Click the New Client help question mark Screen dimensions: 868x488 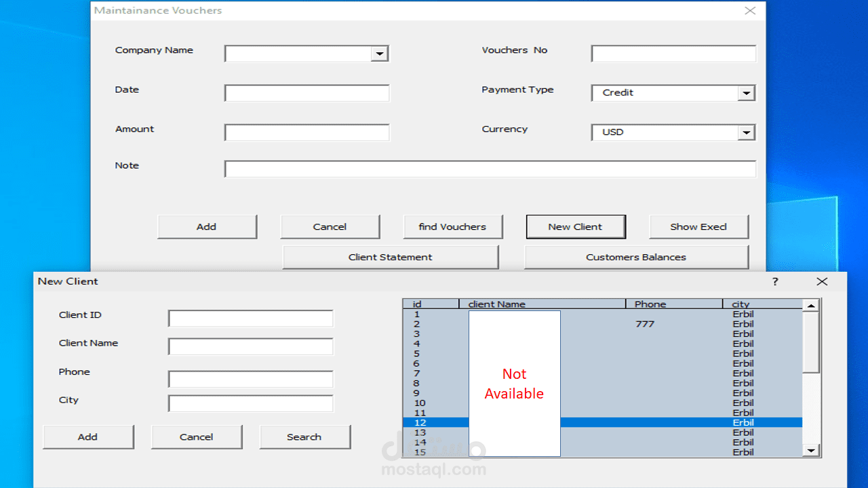click(x=775, y=282)
